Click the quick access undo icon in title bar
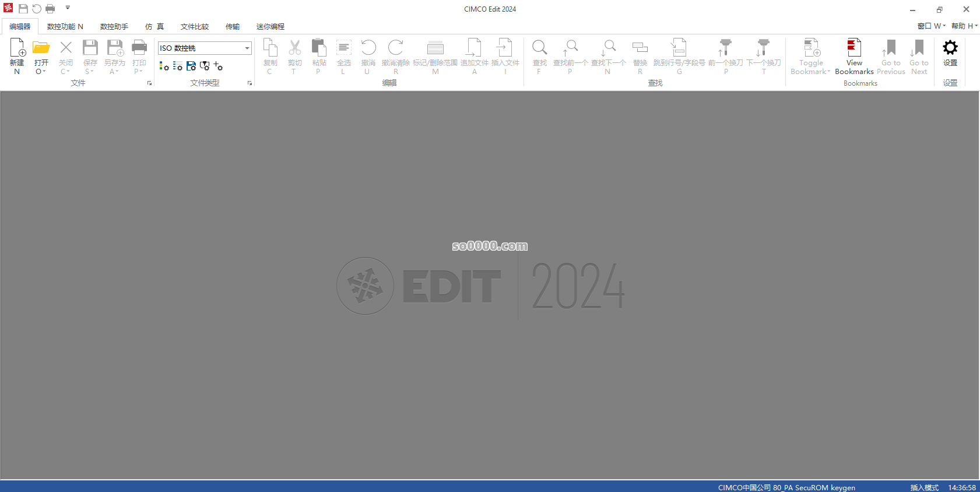Image resolution: width=980 pixels, height=492 pixels. pos(37,9)
